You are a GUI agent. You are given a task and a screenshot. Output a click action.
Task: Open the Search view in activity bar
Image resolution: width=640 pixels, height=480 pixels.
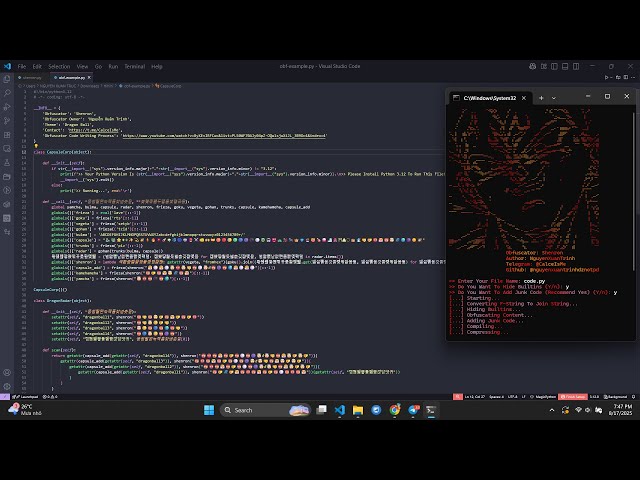click(x=7, y=93)
